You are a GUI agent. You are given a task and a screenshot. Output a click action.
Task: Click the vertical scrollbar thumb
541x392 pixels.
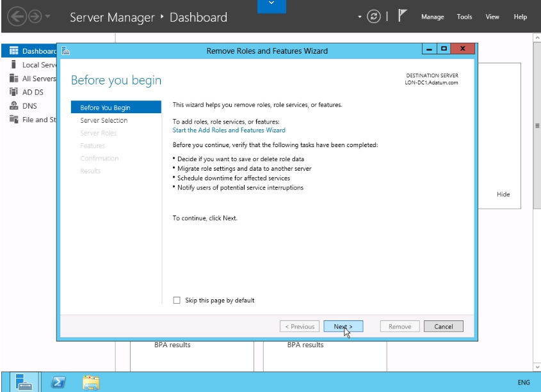pos(537,125)
